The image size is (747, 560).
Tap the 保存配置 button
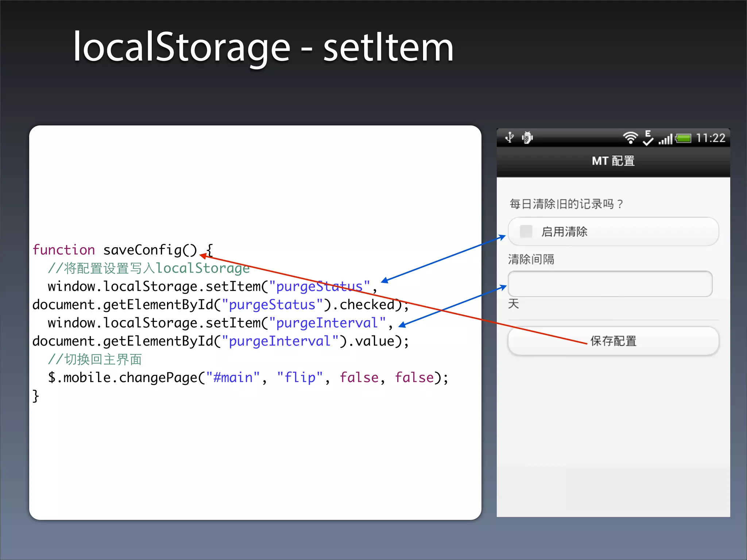coord(613,341)
